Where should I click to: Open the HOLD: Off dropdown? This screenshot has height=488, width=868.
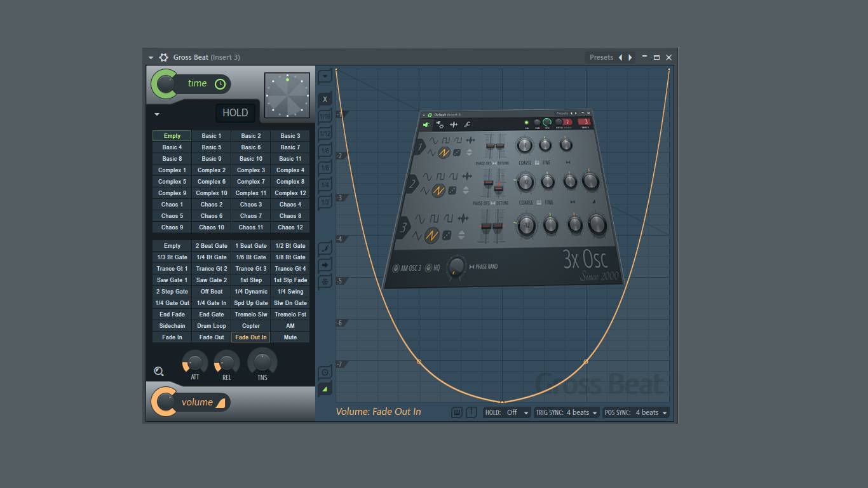pyautogui.click(x=507, y=412)
